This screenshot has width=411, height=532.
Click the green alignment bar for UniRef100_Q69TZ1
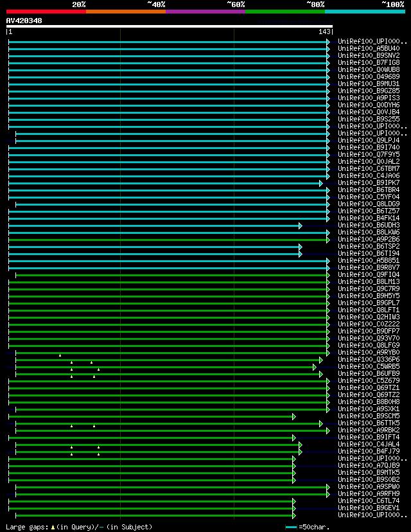click(x=168, y=389)
